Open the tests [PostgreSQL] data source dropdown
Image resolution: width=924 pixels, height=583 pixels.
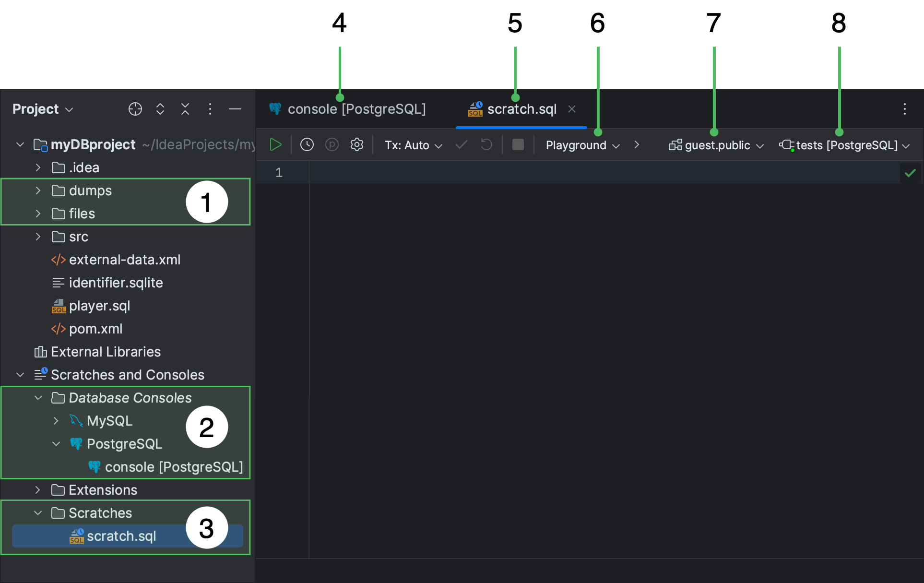tap(846, 144)
